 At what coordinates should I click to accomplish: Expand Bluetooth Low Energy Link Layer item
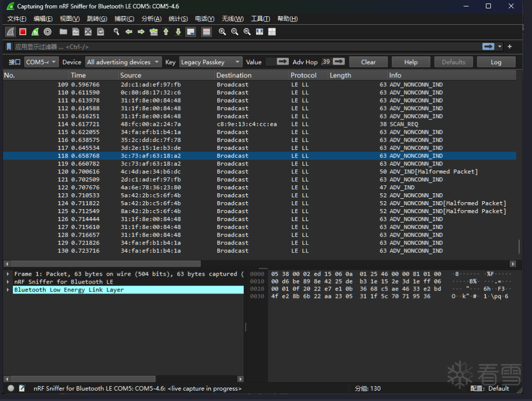8,289
